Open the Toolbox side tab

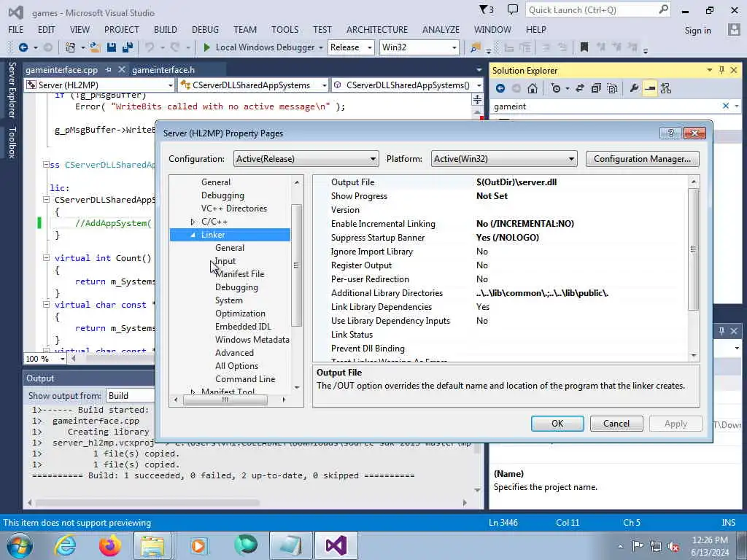[x=12, y=142]
